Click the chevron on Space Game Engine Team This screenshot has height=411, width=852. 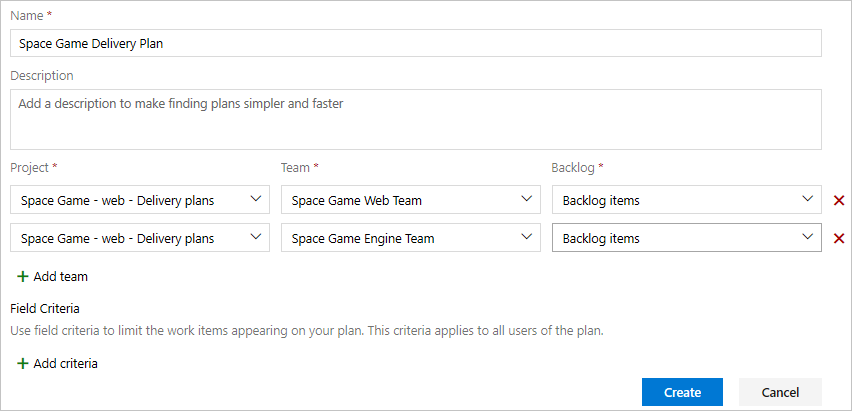[x=528, y=238]
